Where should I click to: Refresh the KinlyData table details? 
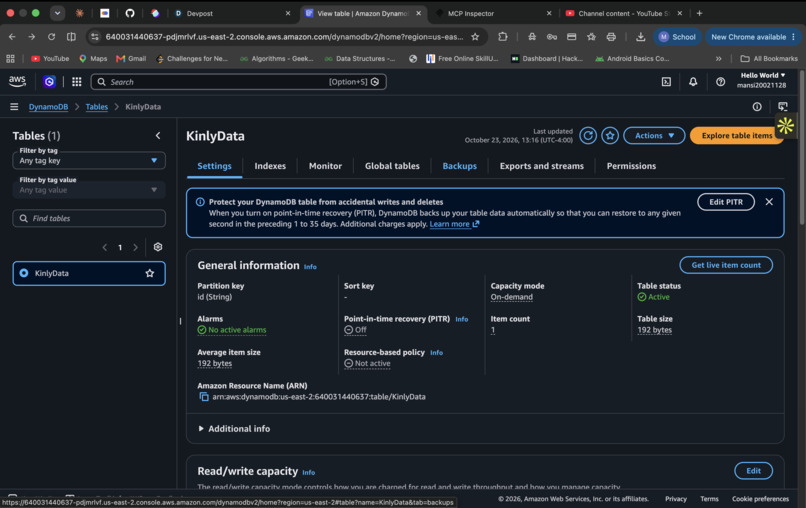pos(588,136)
